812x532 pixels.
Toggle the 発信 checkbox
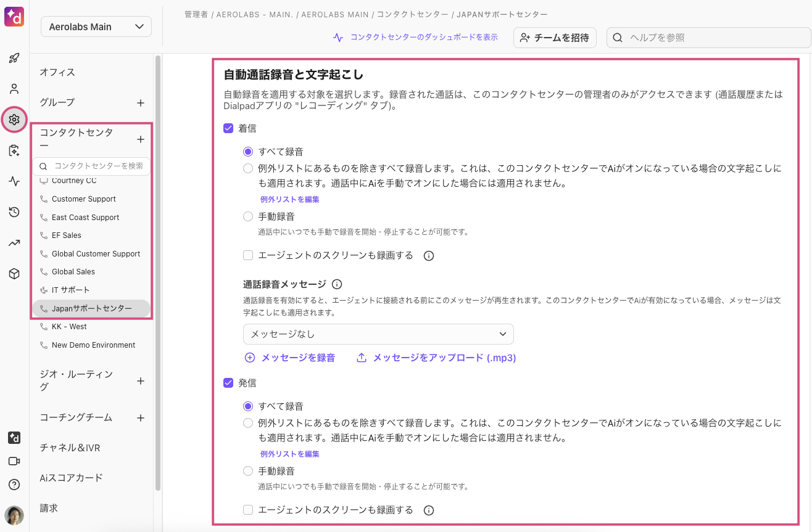pyautogui.click(x=228, y=383)
